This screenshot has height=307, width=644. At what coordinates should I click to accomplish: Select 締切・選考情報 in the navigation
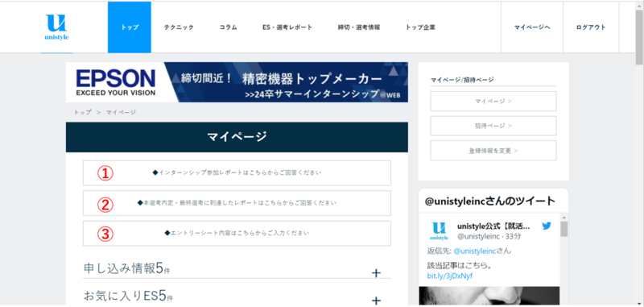tap(359, 27)
